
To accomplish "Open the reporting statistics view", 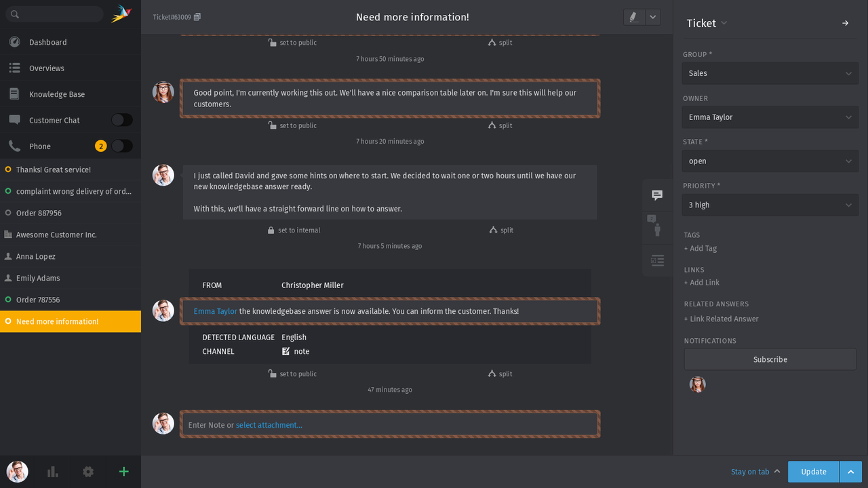I will click(x=52, y=472).
